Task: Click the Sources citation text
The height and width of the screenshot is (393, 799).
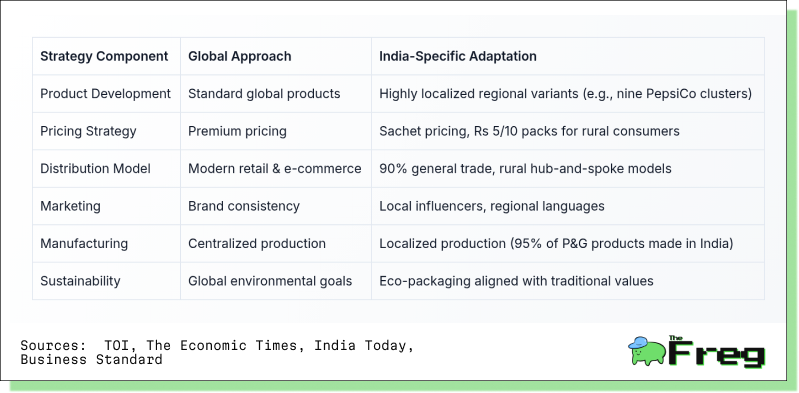Action: [217, 352]
